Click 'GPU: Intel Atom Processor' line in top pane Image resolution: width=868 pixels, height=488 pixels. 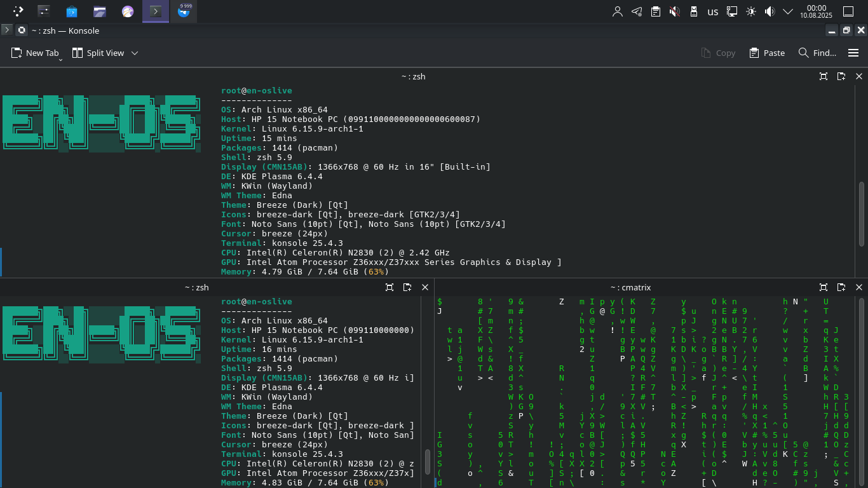pos(391,262)
